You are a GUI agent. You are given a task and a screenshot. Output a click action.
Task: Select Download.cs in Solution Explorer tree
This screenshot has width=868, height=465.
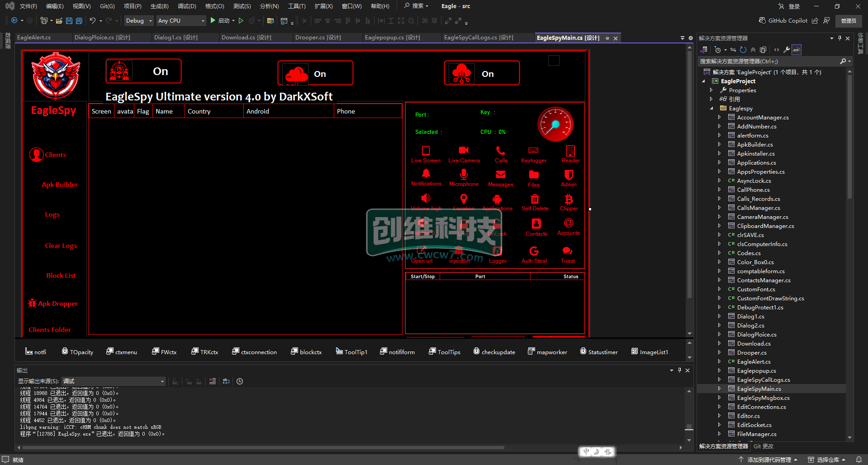pyautogui.click(x=754, y=344)
